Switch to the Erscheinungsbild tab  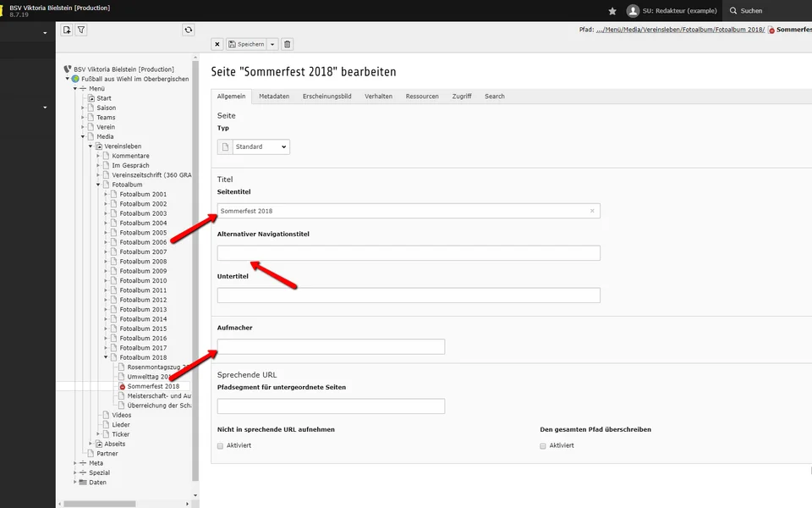[x=326, y=97]
